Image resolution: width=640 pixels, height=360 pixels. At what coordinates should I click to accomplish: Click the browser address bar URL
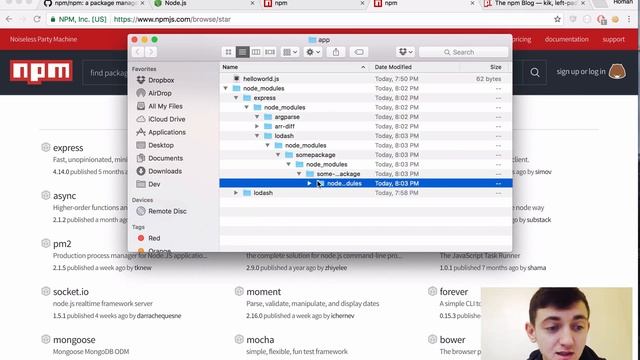pyautogui.click(x=172, y=19)
